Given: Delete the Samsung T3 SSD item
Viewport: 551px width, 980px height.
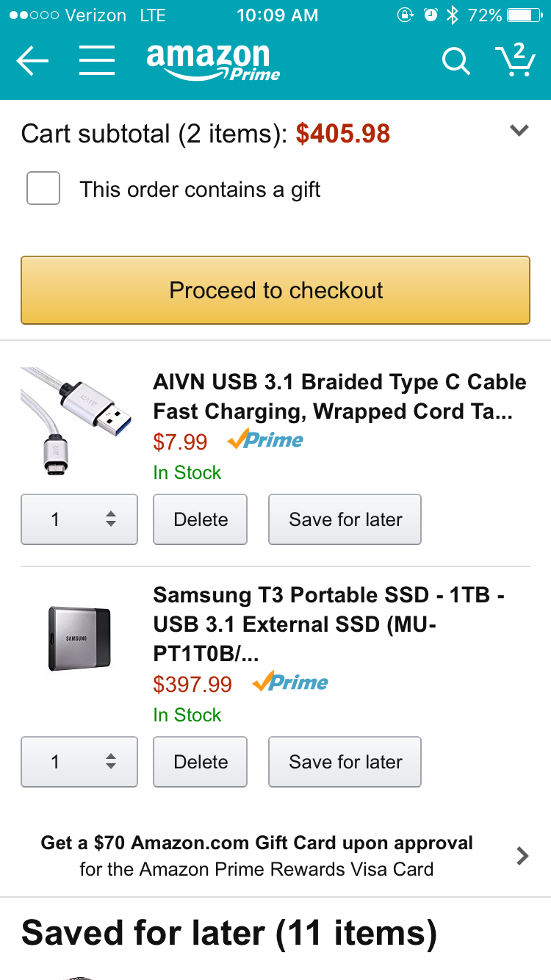Looking at the screenshot, I should click(x=200, y=762).
